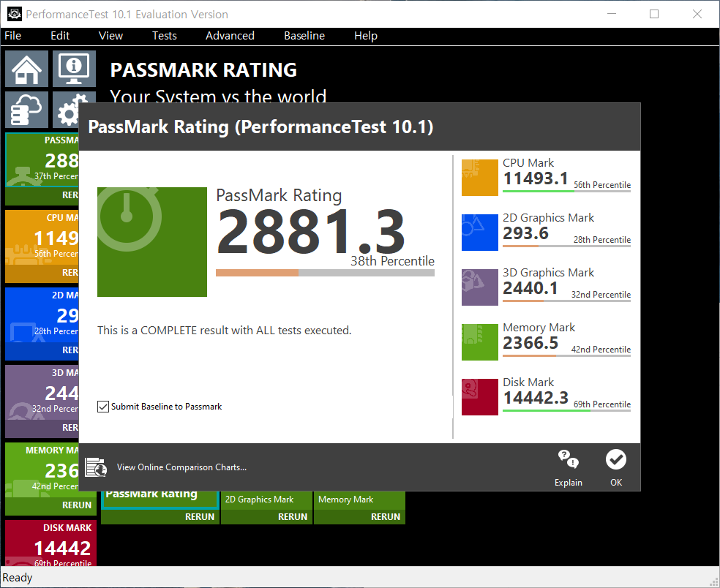Open the cloud baseline management icon
This screenshot has width=720, height=588.
coord(26,109)
